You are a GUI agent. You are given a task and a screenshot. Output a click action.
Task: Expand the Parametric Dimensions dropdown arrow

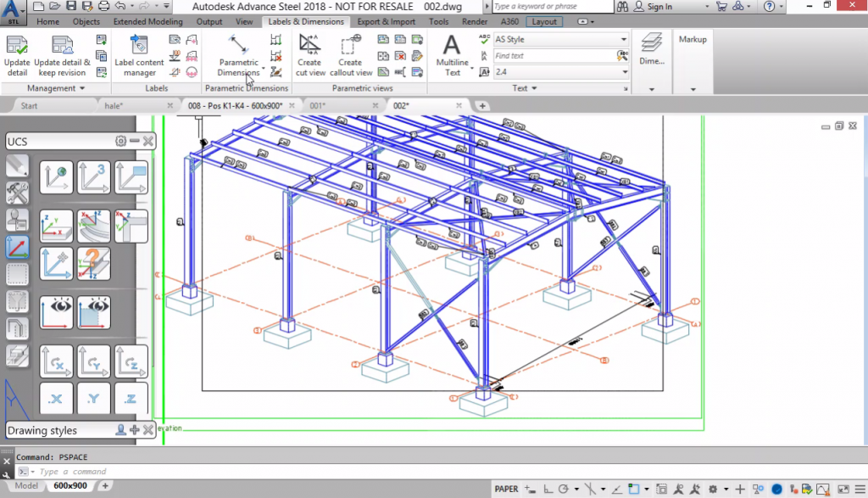[x=264, y=69]
